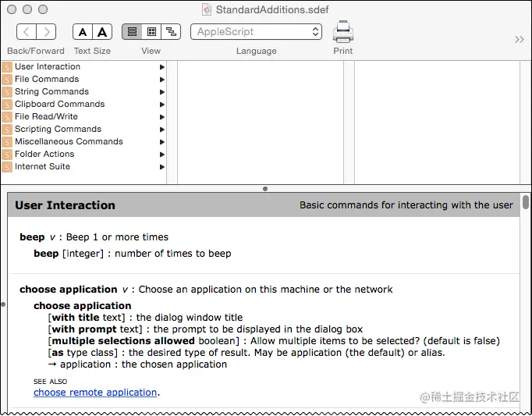This screenshot has width=532, height=416.
Task: Decrease text size with small A button
Action: (83, 32)
